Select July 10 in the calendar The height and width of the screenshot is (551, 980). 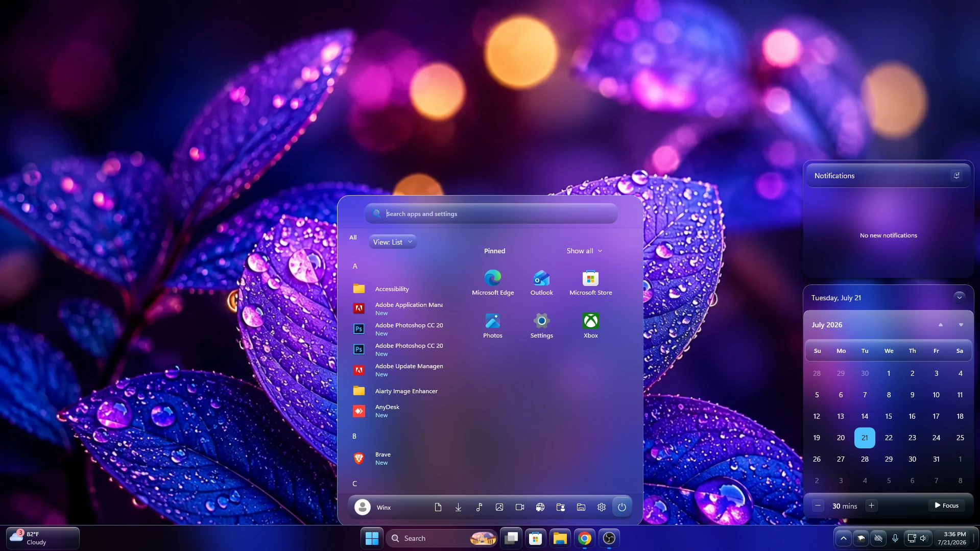tap(936, 395)
